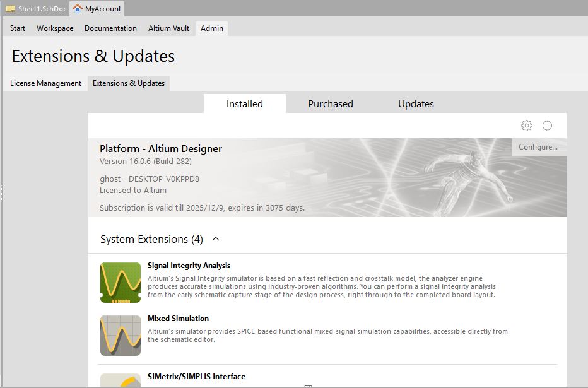Open the extensions settings gear icon
Screen dimensions: 588x388
pos(527,126)
